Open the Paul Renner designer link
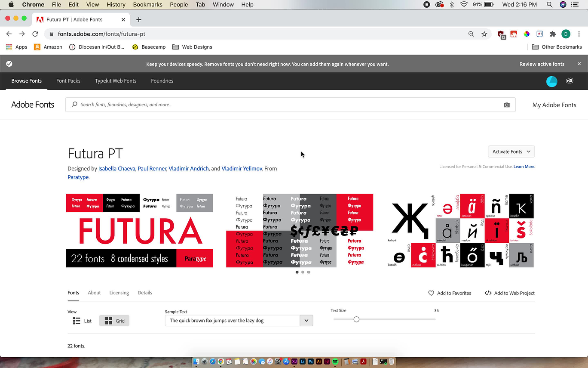588x368 pixels. pyautogui.click(x=152, y=169)
